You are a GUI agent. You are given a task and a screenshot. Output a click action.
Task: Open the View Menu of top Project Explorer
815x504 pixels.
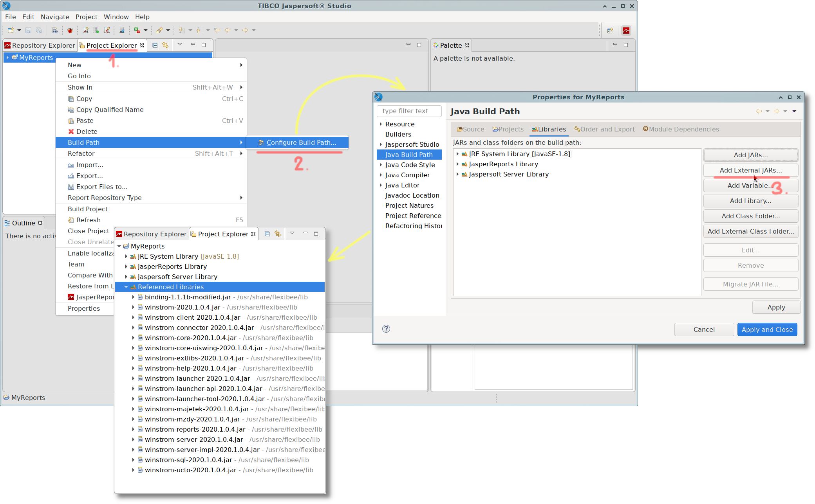tap(180, 45)
